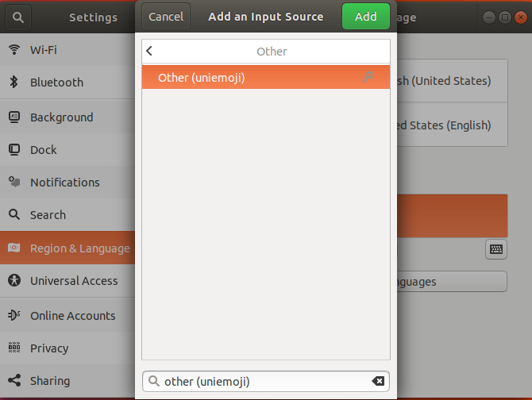Click the Settings search magnifier button
532x400 pixels.
click(x=19, y=17)
